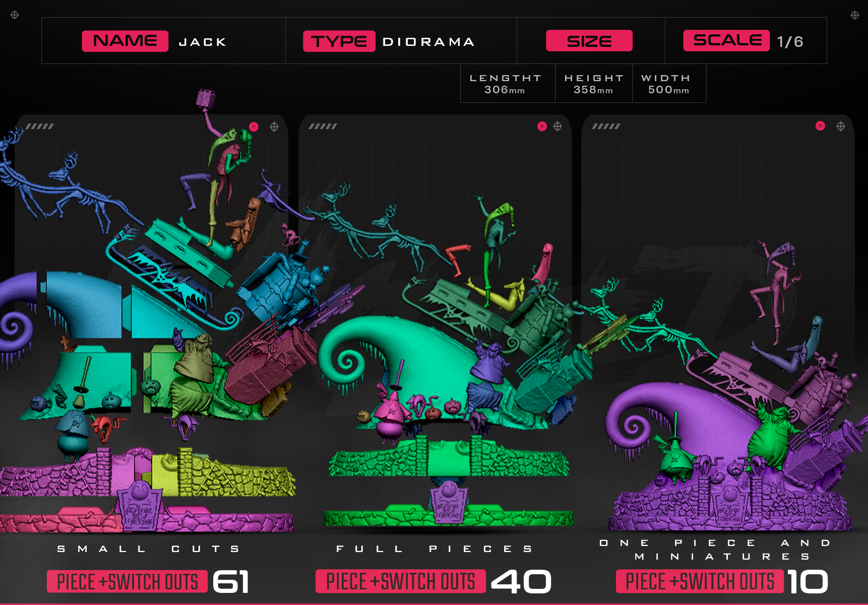Select the scale value 1/6
Viewport: 868px width, 605px height.
pyautogui.click(x=790, y=42)
